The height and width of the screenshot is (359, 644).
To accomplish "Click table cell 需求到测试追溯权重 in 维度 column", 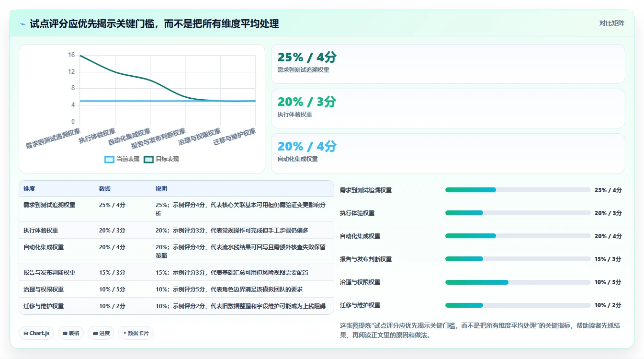I will pyautogui.click(x=49, y=205).
